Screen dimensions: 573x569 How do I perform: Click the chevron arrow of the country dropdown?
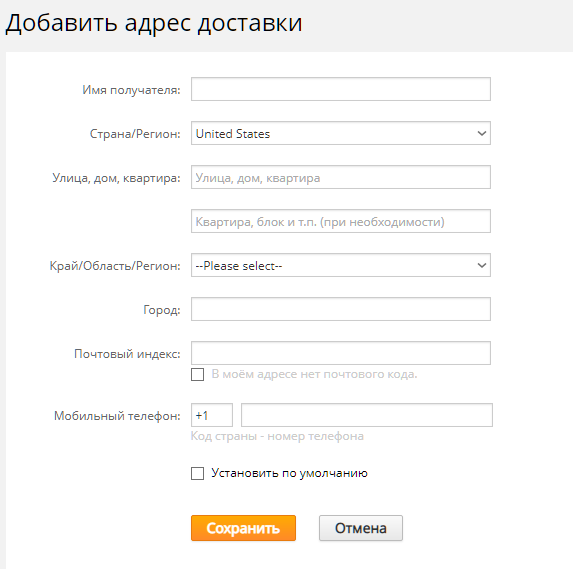(x=482, y=133)
